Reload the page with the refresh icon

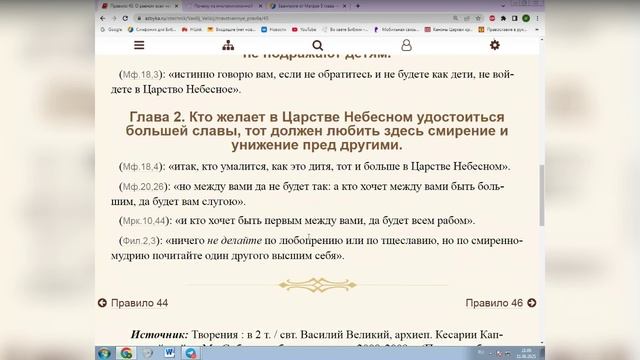click(x=125, y=18)
